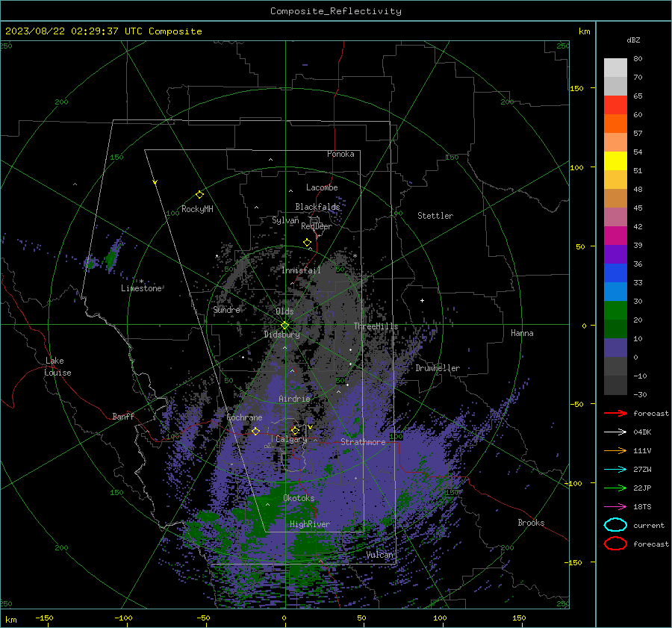672x628 pixels.
Task: Click the Lake Louise label
Action: (57, 367)
